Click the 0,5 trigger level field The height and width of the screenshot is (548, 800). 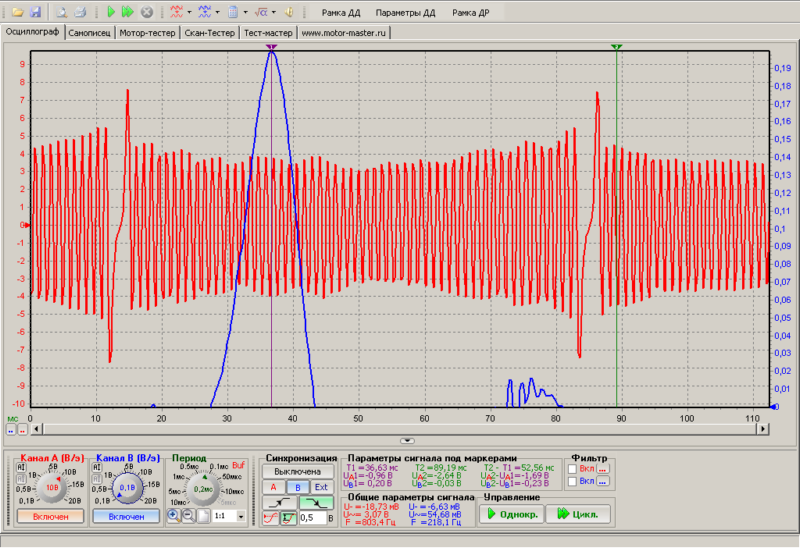point(312,518)
